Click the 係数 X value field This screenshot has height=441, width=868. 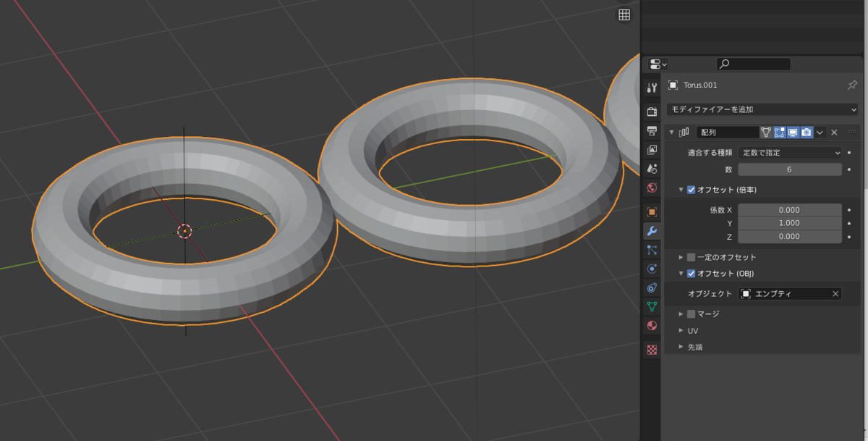790,210
